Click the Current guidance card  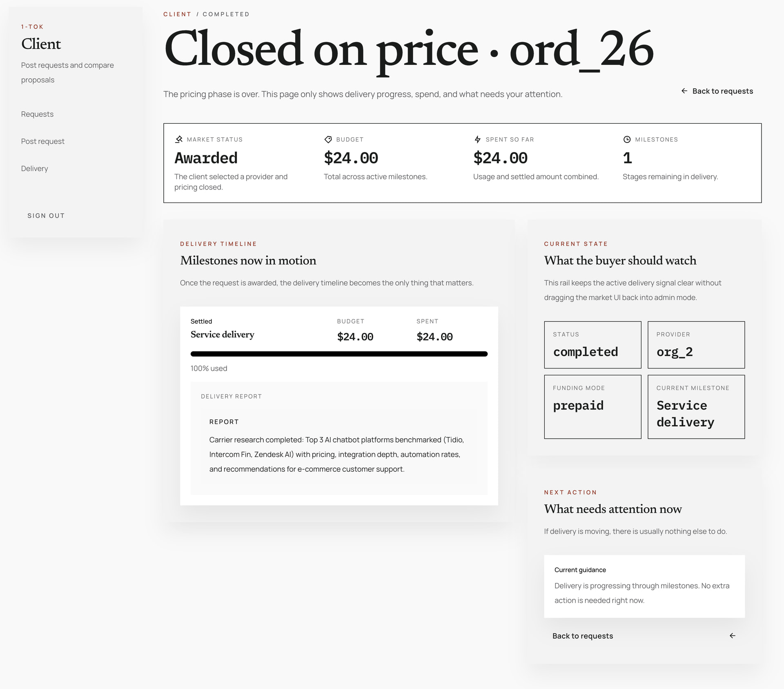(644, 586)
